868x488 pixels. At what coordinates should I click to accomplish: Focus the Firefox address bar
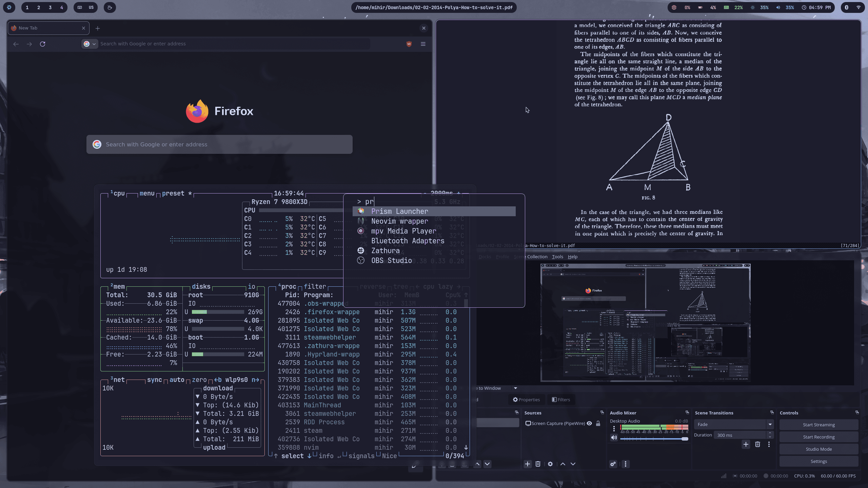click(234, 44)
